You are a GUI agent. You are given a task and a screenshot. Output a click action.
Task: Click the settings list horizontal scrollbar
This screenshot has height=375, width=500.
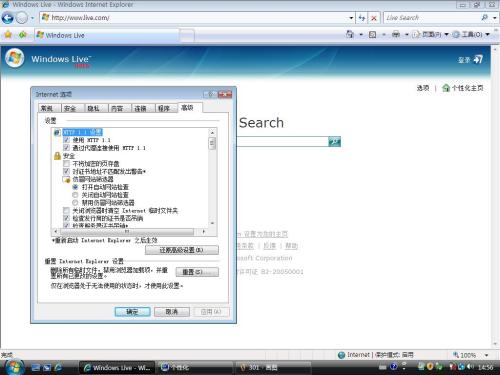click(x=129, y=231)
